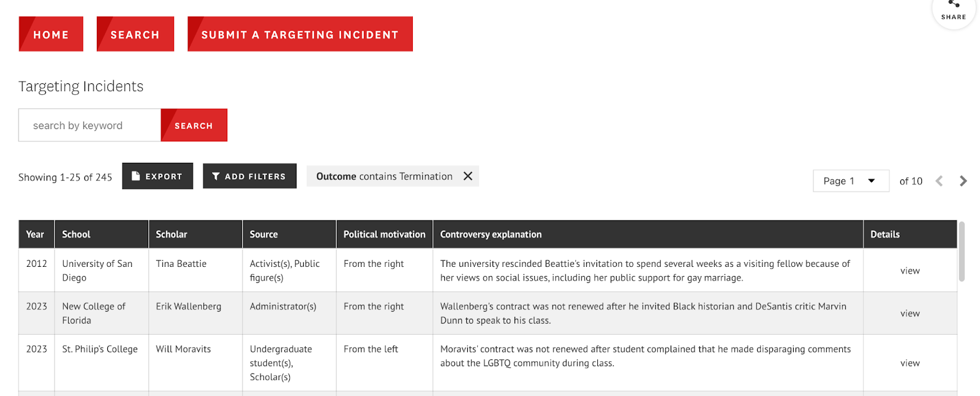The image size is (980, 396).
Task: Click Moravits' contract explanation text
Action: (646, 356)
